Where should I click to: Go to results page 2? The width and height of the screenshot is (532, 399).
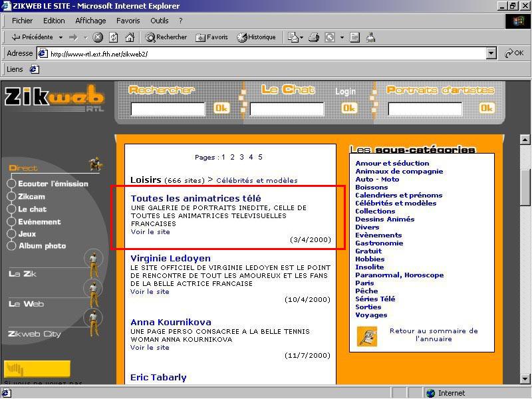point(232,157)
